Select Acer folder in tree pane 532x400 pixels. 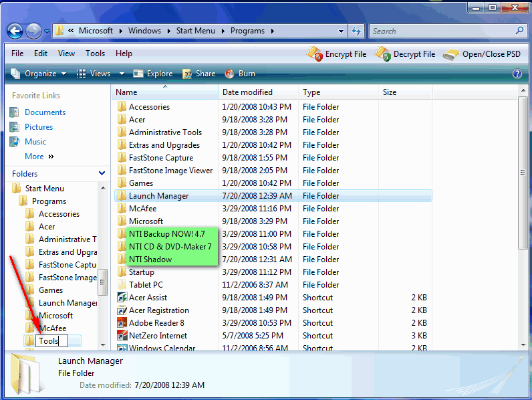pyautogui.click(x=47, y=227)
